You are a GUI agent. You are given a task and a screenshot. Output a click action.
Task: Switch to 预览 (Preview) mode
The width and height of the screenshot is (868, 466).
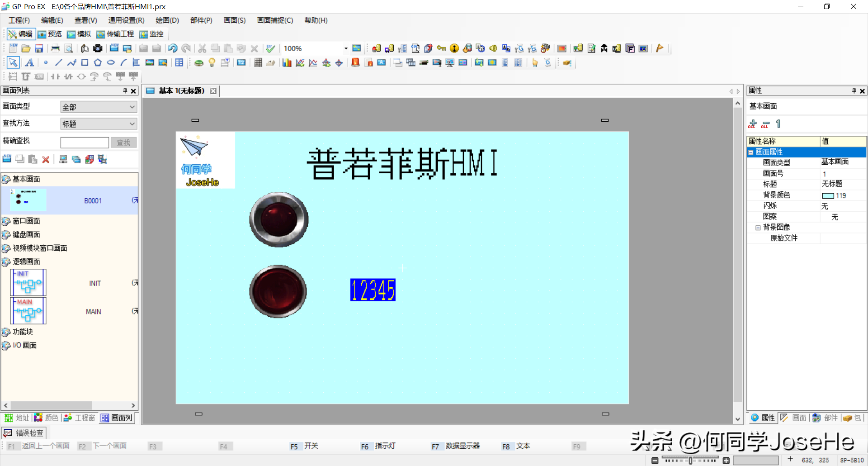[x=50, y=34]
